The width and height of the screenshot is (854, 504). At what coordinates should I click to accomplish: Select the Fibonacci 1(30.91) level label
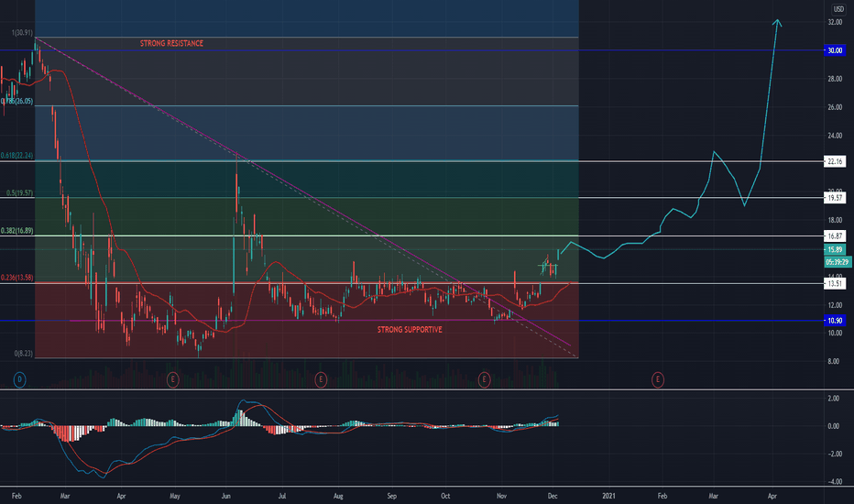(22, 33)
